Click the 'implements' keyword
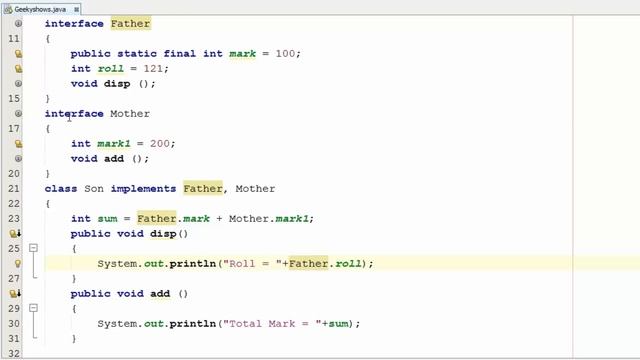Viewport: 640px width, 360px height. point(143,189)
